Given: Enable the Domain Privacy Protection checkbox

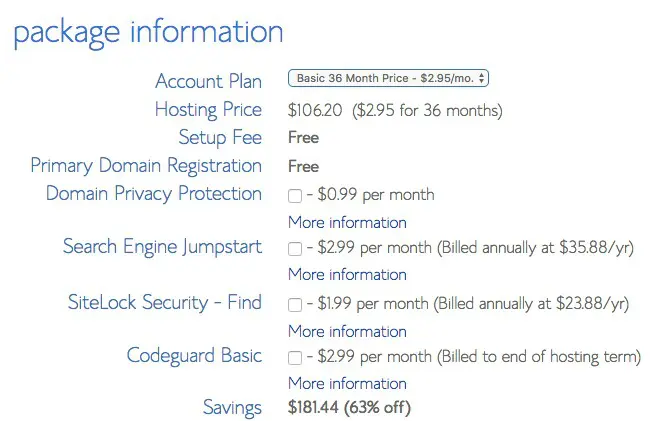Looking at the screenshot, I should (x=295, y=195).
